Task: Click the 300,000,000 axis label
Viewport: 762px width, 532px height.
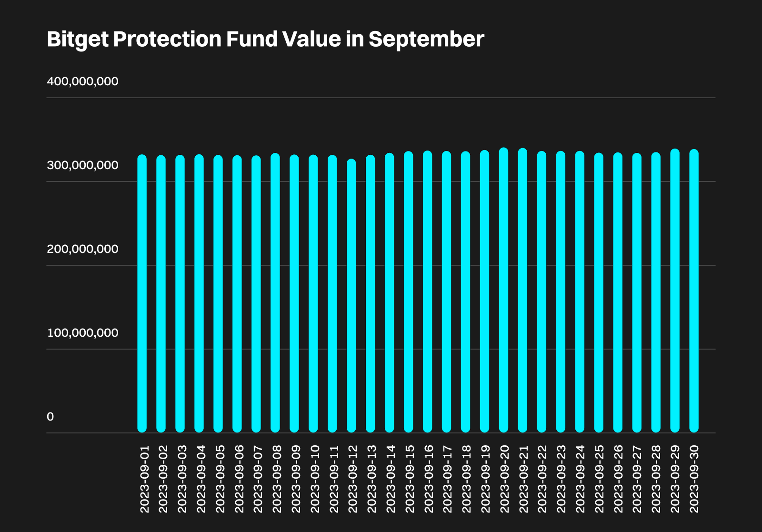Action: click(82, 165)
